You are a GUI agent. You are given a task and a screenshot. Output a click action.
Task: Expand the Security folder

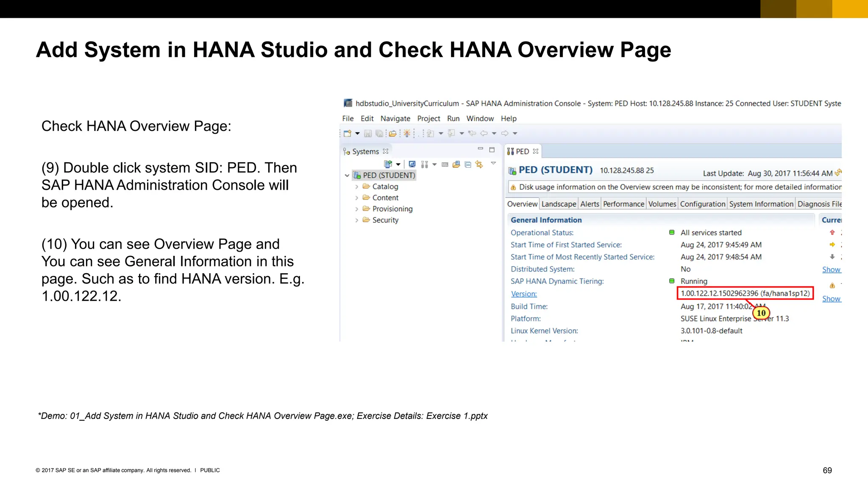pos(357,220)
